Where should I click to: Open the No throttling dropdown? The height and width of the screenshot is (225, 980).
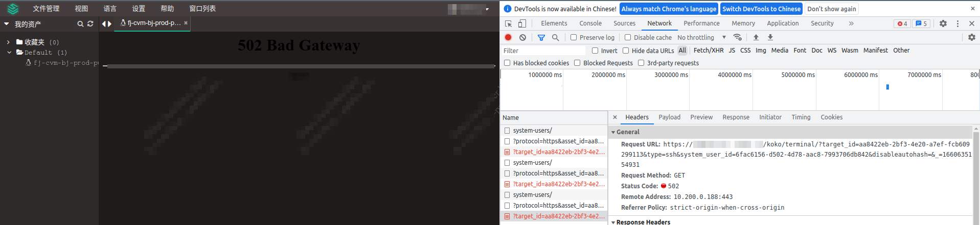click(702, 37)
